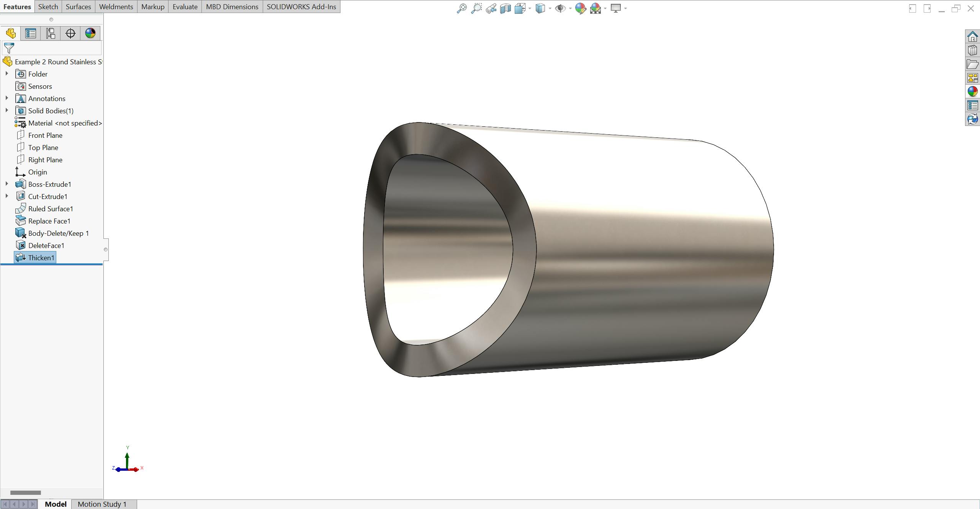
Task: Click the Appearances and Scenes globe icon
Action: pyautogui.click(x=973, y=91)
